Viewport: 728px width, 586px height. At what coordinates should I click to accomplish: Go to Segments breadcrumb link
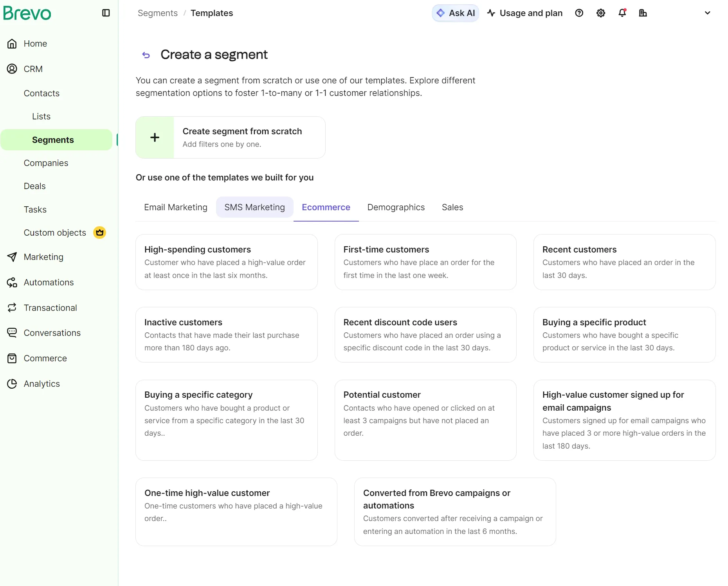158,13
